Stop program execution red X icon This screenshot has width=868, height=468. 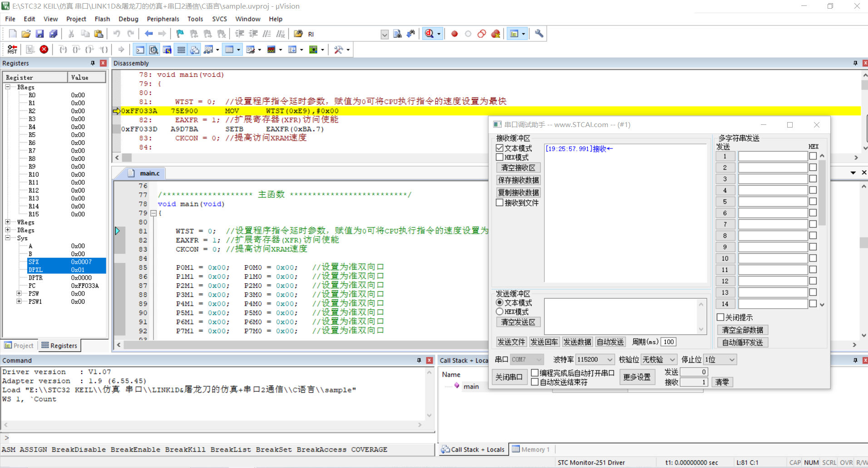pyautogui.click(x=44, y=49)
